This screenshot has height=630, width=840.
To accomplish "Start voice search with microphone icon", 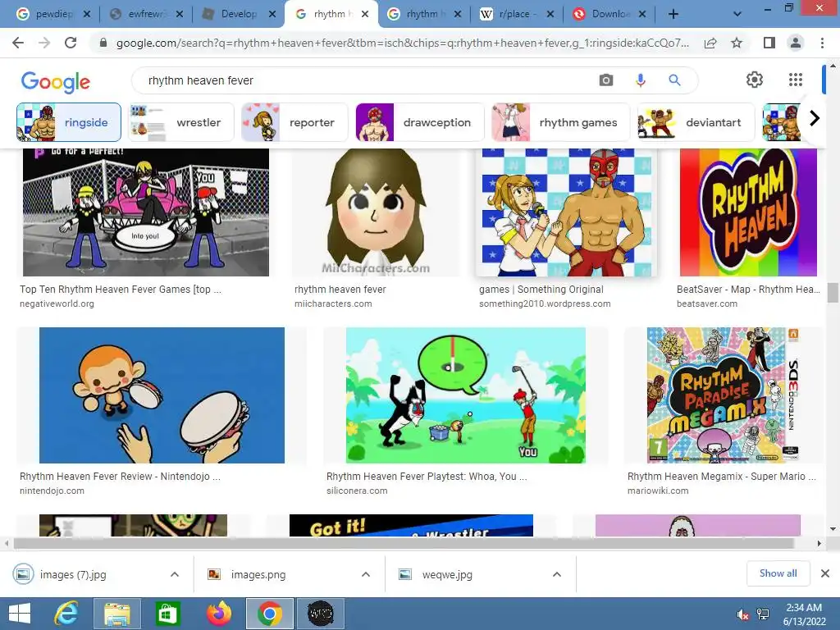I will [x=640, y=80].
